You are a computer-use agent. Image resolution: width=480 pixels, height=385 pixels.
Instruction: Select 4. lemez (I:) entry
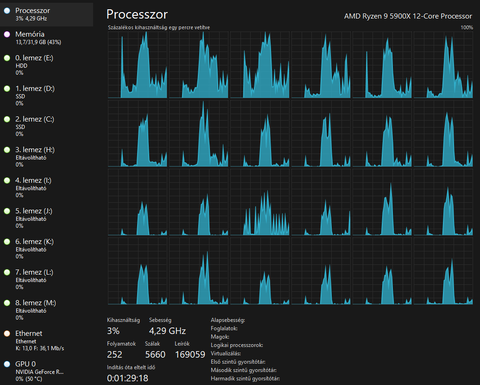tap(46, 187)
